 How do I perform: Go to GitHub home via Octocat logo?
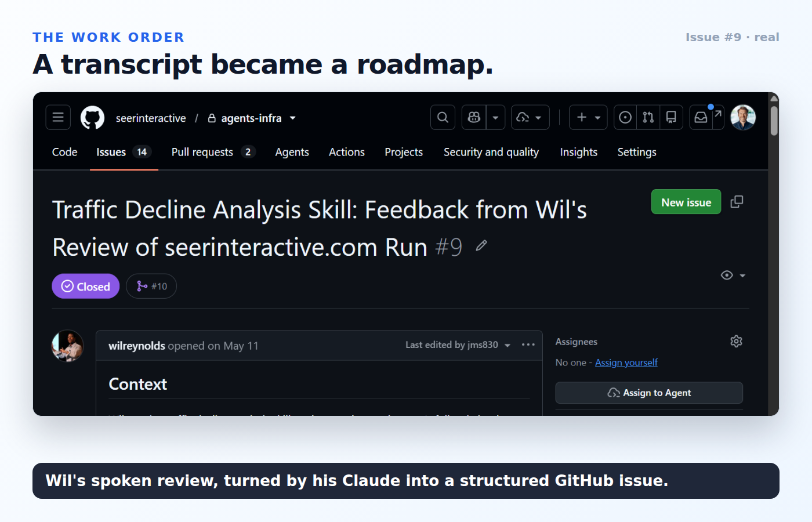click(93, 118)
